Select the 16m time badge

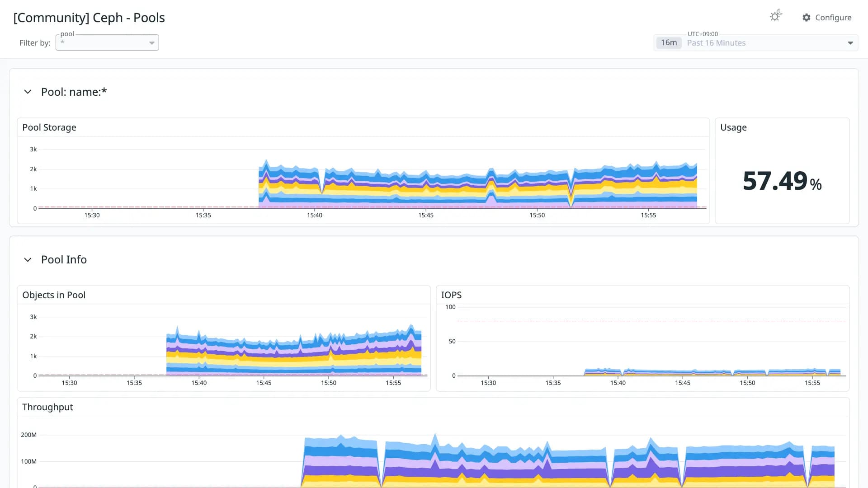tap(669, 42)
